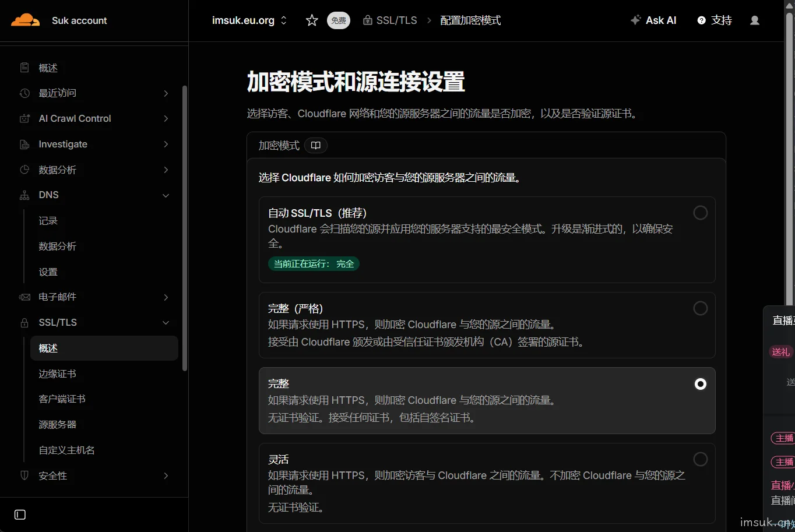
Task: Expand Investigate chevron
Action: tap(166, 144)
